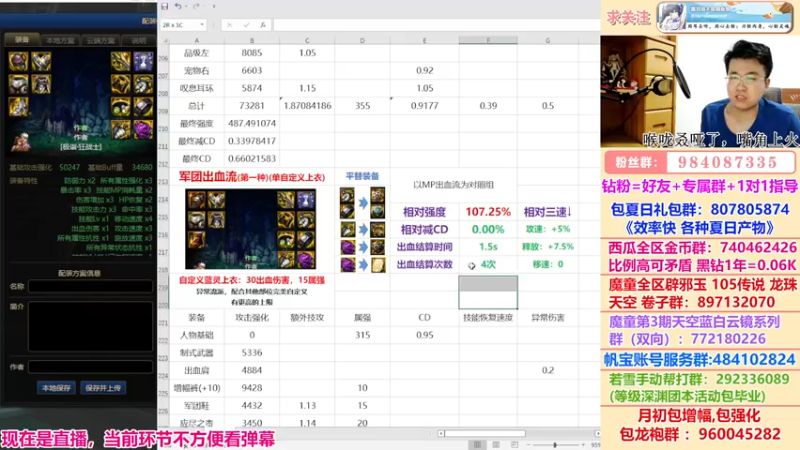The width and height of the screenshot is (800, 450).
Task: Click the Name Box showing 2R x 1C
Action: tap(180, 24)
